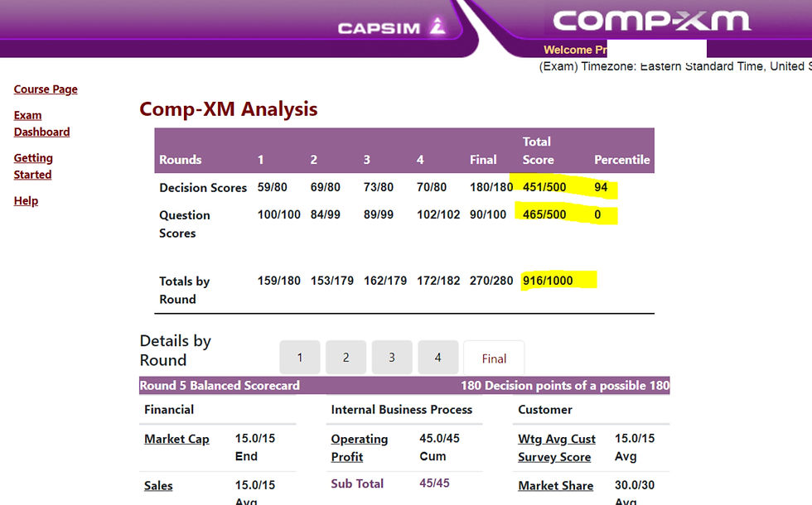Click Round 4 question score 102/102
Viewport: 812px width, 505px height.
(438, 214)
